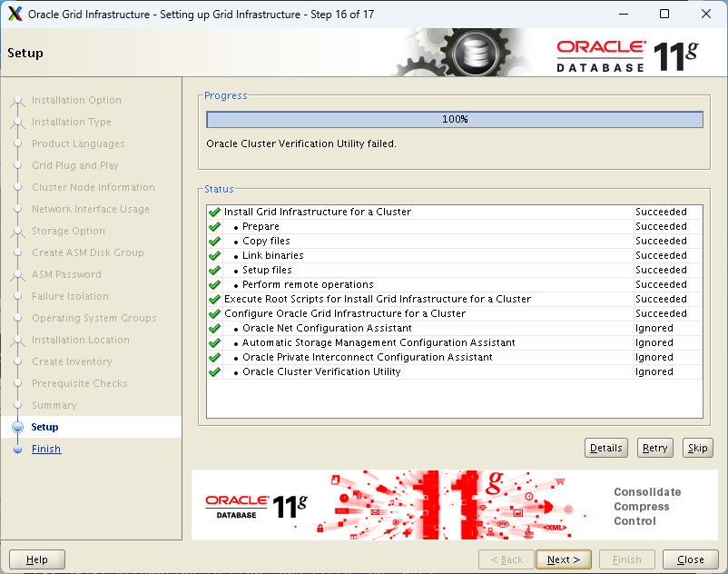Select the Oracle Cluster Verification Utility row
This screenshot has height=574, width=728.
click(x=455, y=372)
